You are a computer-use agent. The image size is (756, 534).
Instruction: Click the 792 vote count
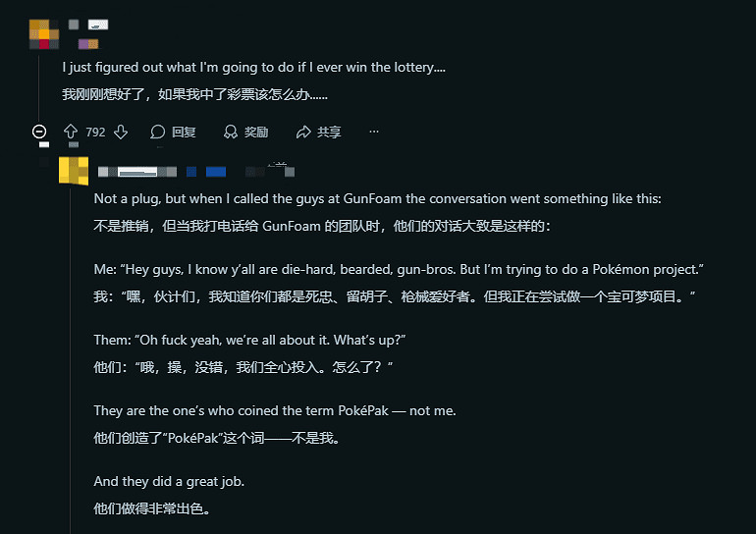pyautogui.click(x=95, y=132)
